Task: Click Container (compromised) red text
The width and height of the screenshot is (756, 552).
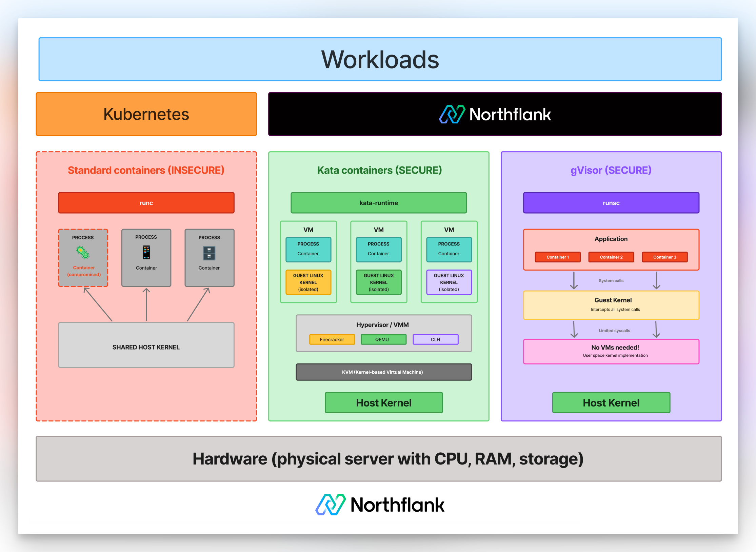Action: [84, 271]
